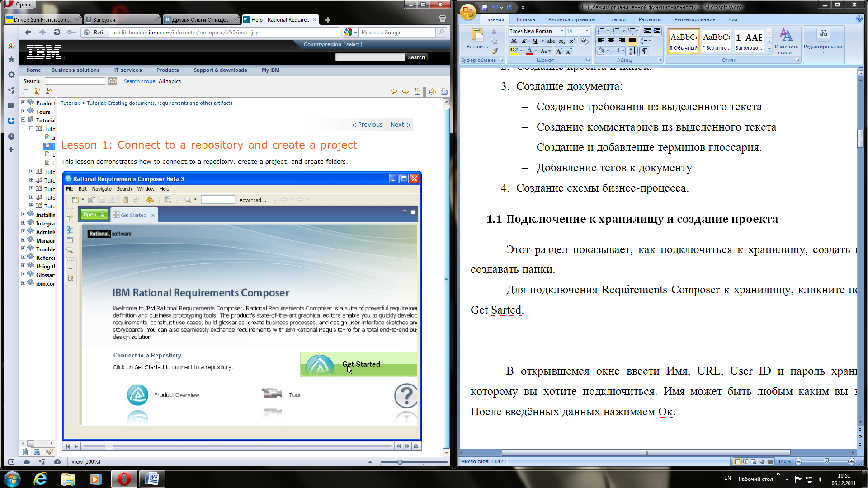Click Opera Link cloud icon in status bar

27,462
